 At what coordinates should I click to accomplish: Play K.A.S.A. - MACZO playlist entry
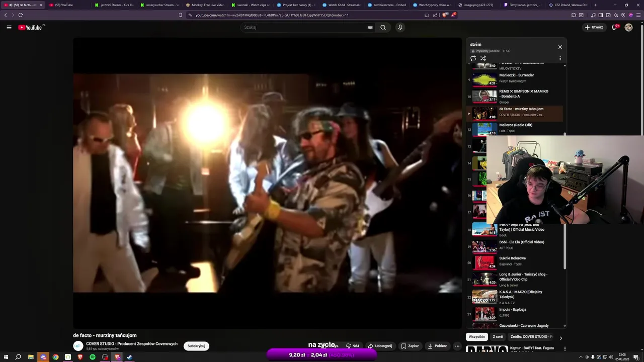point(514,297)
